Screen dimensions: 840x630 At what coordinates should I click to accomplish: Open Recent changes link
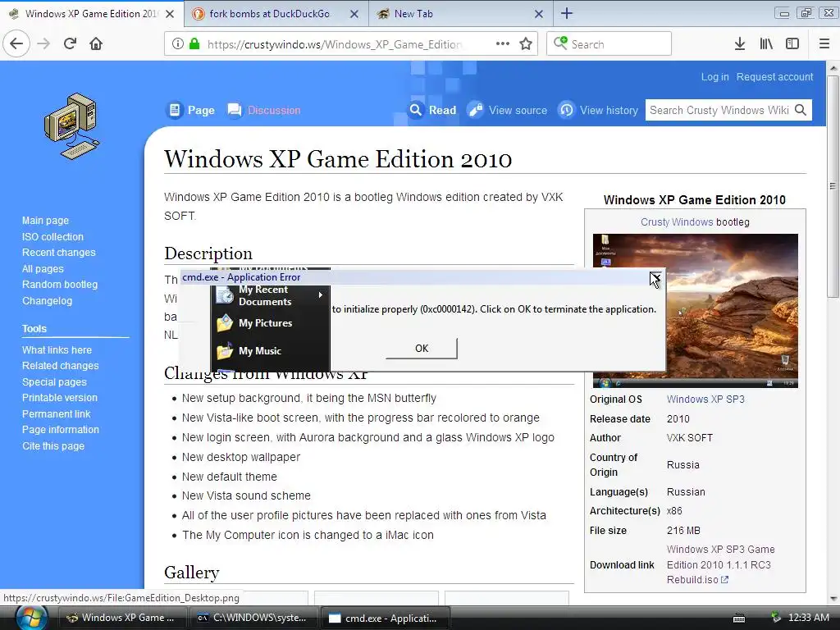tap(59, 253)
